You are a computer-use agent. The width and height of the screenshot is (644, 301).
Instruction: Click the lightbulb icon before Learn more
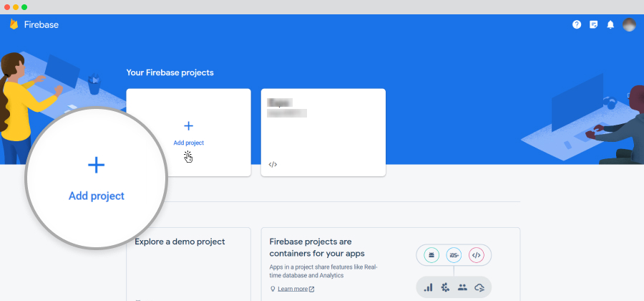pos(273,289)
